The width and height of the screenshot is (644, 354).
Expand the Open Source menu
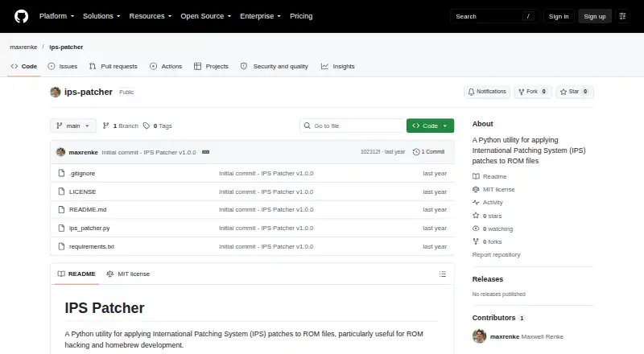coord(206,16)
